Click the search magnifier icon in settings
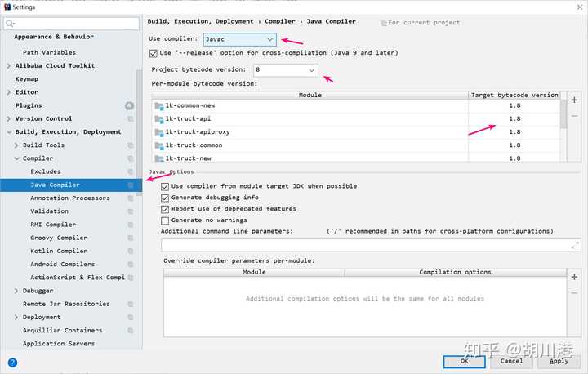The height and width of the screenshot is (374, 588). tap(10, 24)
